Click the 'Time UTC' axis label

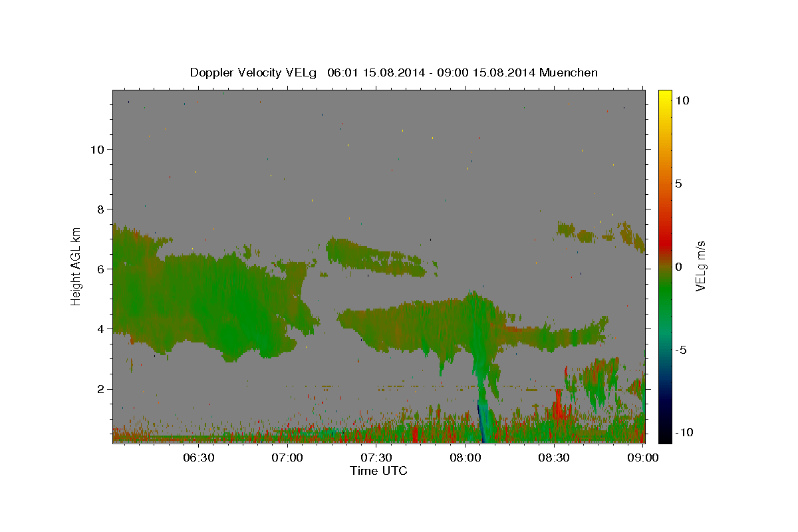pyautogui.click(x=378, y=471)
